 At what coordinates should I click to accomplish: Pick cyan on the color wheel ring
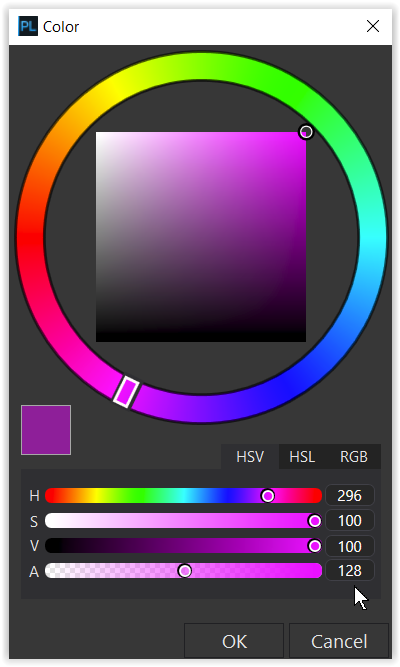(373, 238)
